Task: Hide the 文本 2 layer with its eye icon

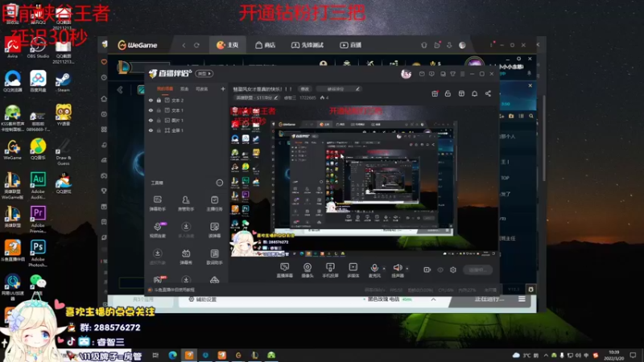Action: 151,100
